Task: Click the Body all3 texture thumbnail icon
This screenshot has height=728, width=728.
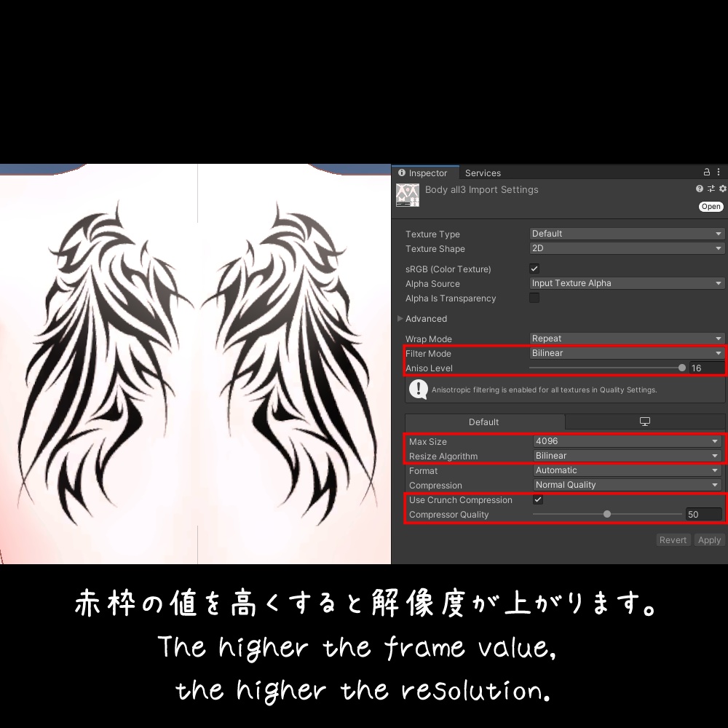Action: coord(408,195)
